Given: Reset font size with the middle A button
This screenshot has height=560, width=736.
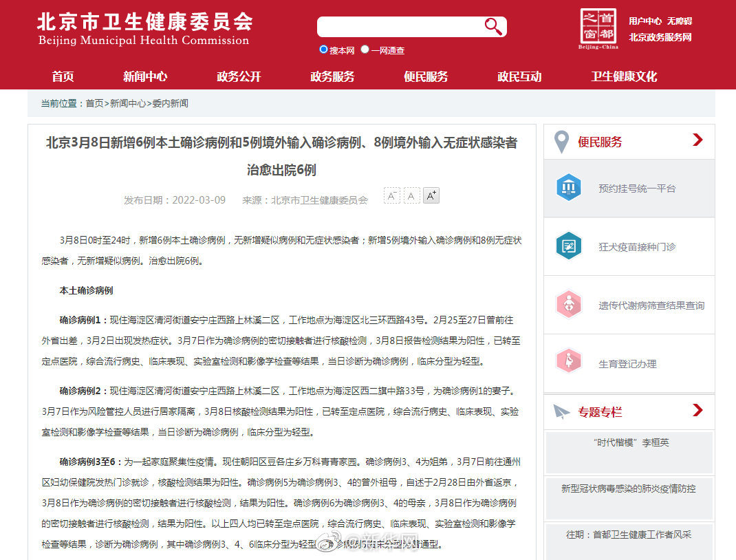Looking at the screenshot, I should click(411, 195).
